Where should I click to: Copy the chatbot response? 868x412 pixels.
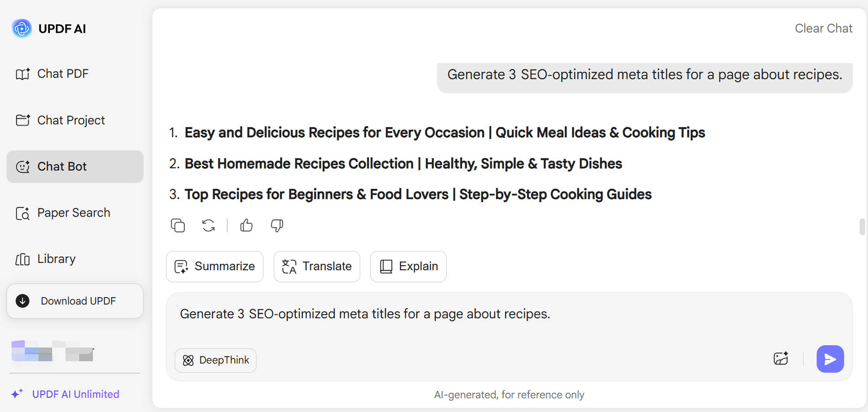coord(178,225)
